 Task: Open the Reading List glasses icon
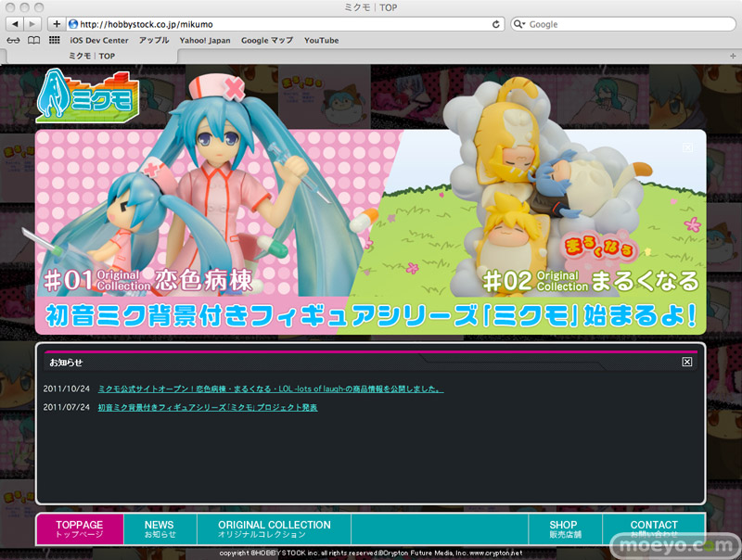pos(13,41)
